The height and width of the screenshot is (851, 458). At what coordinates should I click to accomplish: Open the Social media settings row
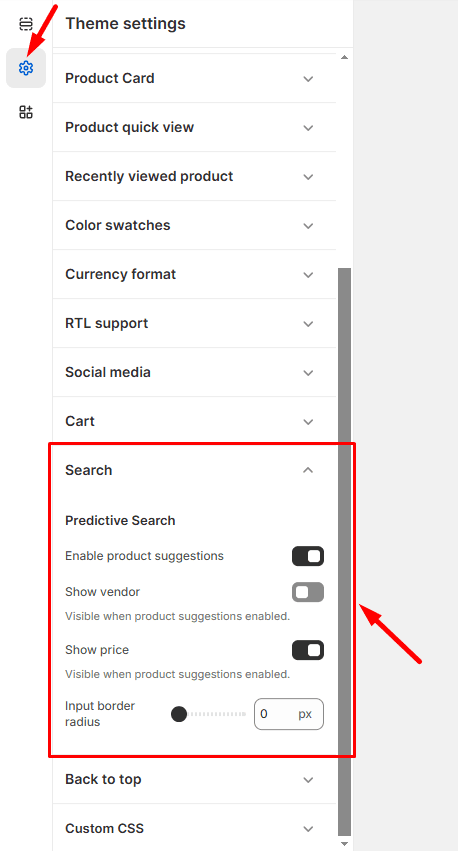[x=194, y=372]
